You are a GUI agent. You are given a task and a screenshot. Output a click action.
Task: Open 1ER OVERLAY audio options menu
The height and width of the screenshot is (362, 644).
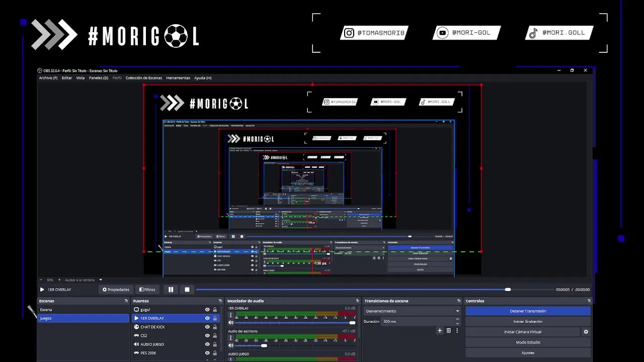coord(231,315)
